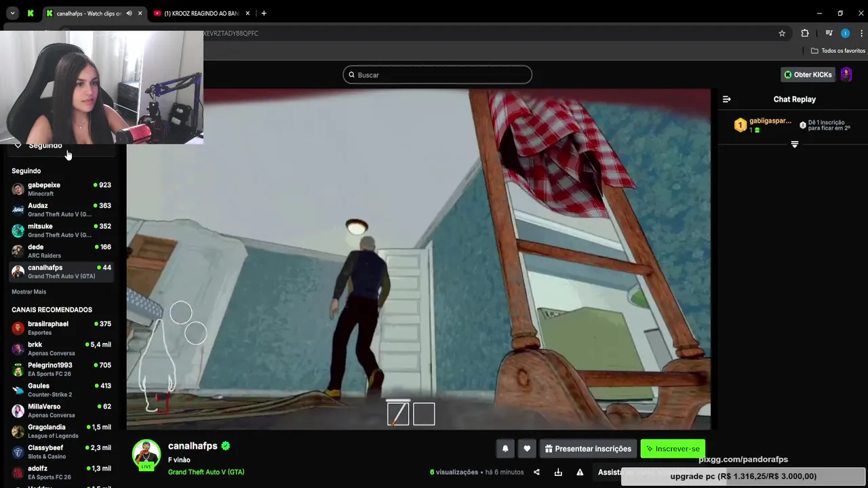Expand Mostrar Mais in followed list
Image resolution: width=868 pixels, height=488 pixels.
pyautogui.click(x=28, y=292)
